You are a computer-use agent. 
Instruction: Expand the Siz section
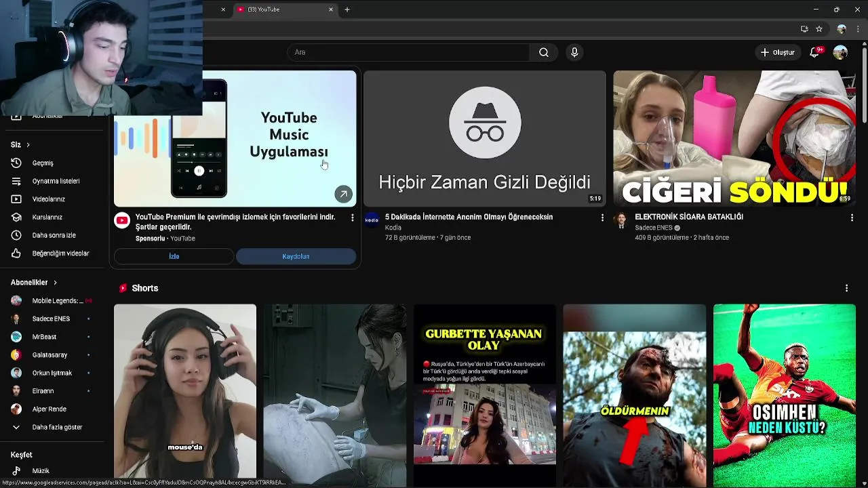20,144
